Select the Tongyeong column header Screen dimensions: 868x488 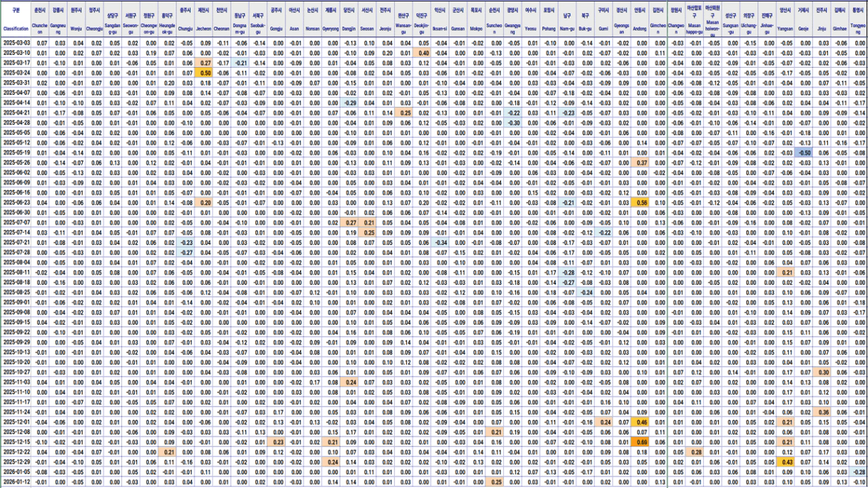tap(859, 21)
